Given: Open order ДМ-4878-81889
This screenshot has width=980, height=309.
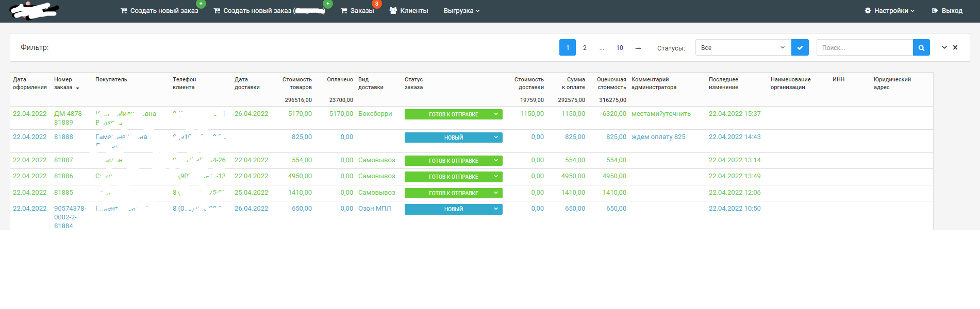Looking at the screenshot, I should [x=69, y=118].
